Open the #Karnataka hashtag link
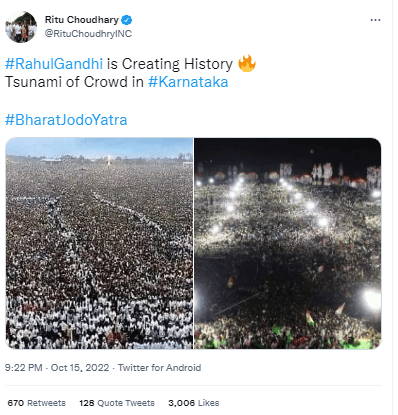This screenshot has width=398, height=415. (x=188, y=82)
